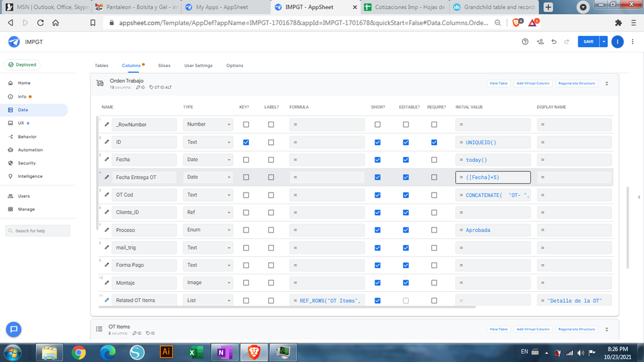Uncheck the KEY checkbox for ID
Viewport: 644px width, 362px height.
[246, 142]
